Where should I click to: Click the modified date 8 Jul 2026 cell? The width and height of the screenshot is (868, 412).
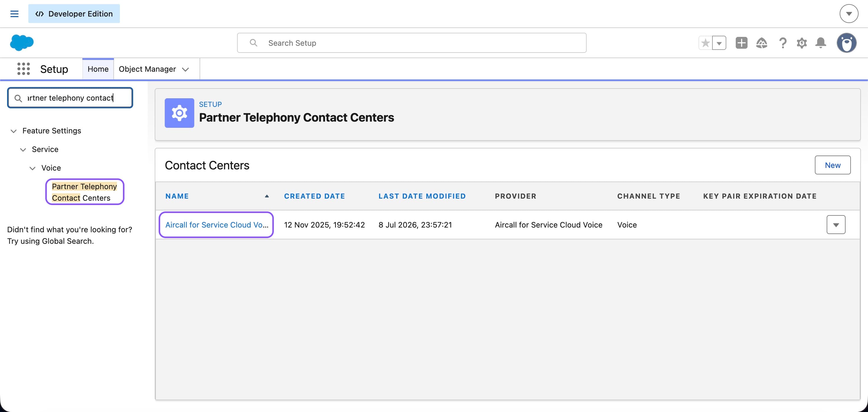[415, 225]
